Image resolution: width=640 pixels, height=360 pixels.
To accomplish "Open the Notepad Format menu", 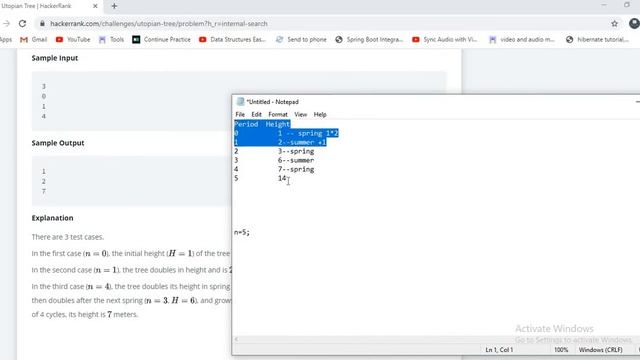I will point(278,115).
